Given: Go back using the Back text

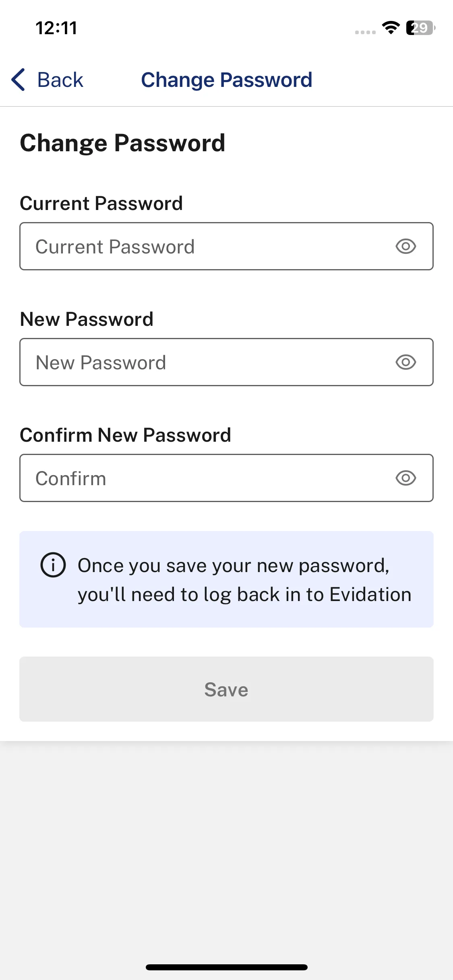Looking at the screenshot, I should point(60,80).
